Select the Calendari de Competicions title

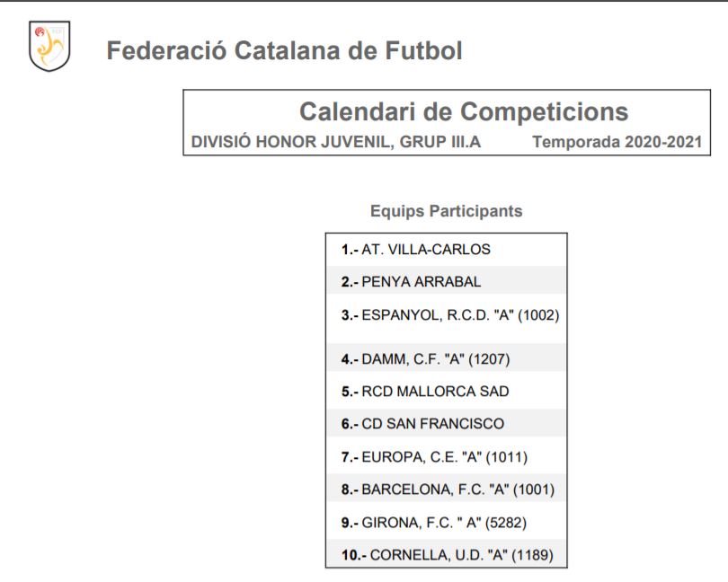click(x=464, y=112)
